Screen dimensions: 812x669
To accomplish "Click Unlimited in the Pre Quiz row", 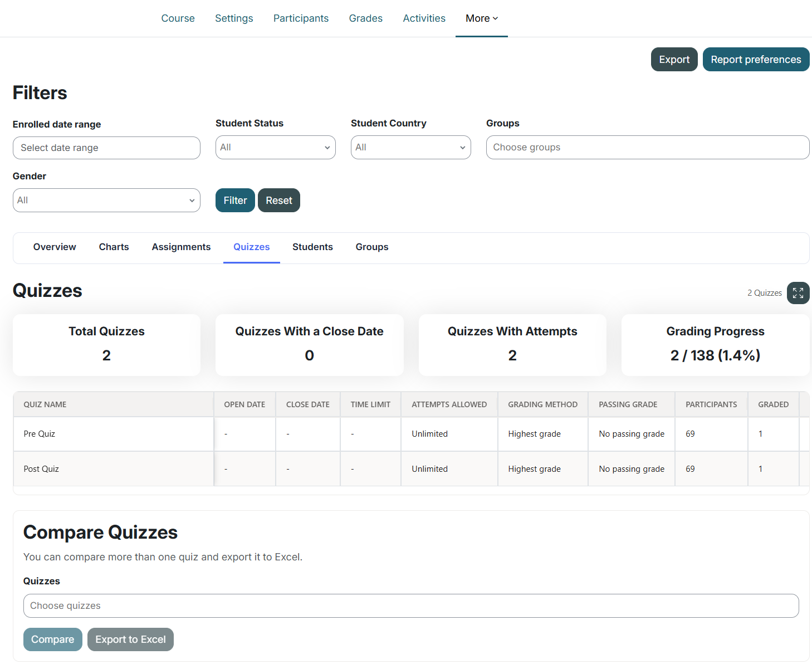I will tap(430, 434).
